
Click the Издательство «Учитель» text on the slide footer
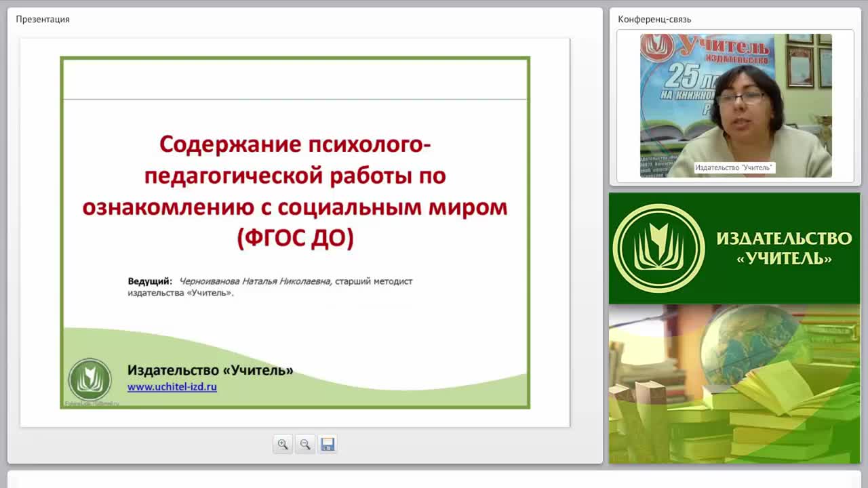point(210,370)
